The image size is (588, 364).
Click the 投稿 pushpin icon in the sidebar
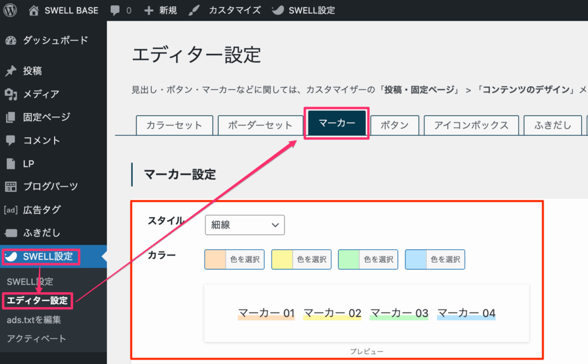pos(13,70)
